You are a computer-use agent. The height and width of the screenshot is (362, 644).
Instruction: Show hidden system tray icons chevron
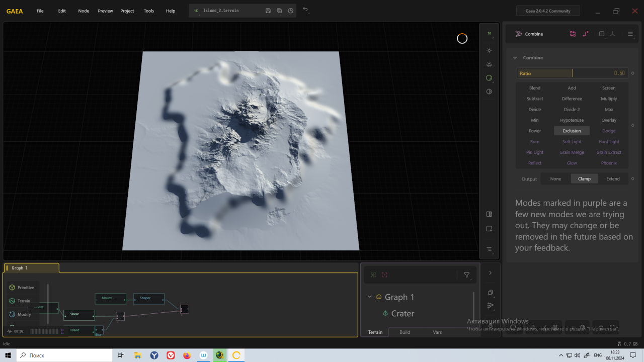coord(561,355)
